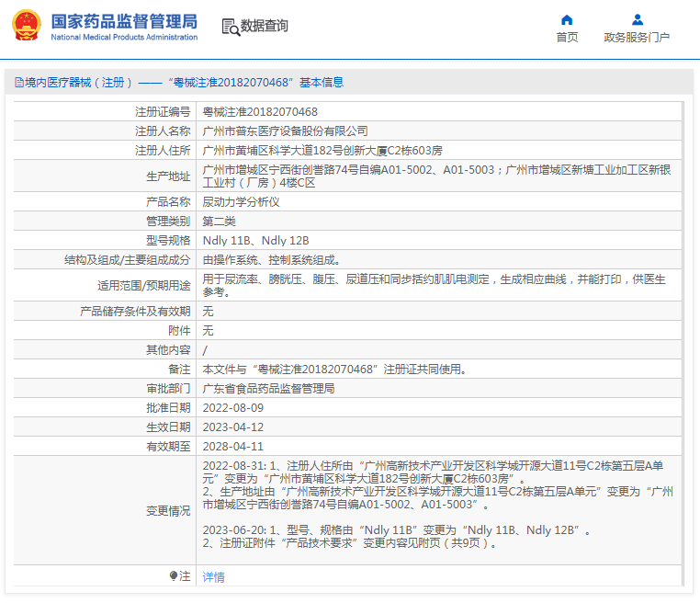The height and width of the screenshot is (603, 700).
Task: Select approval date 2022-08-09
Action: tap(233, 408)
